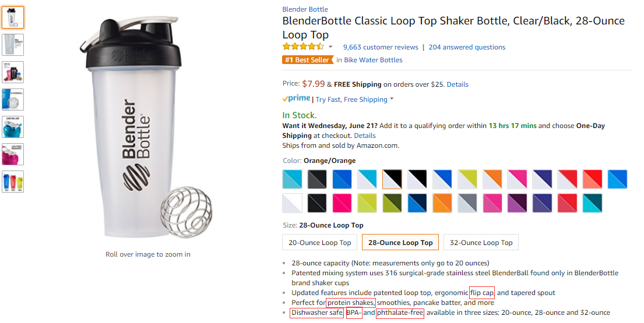Click the #1 Best Seller badge
Image resolution: width=644 pixels, height=323 pixels.
pos(308,60)
